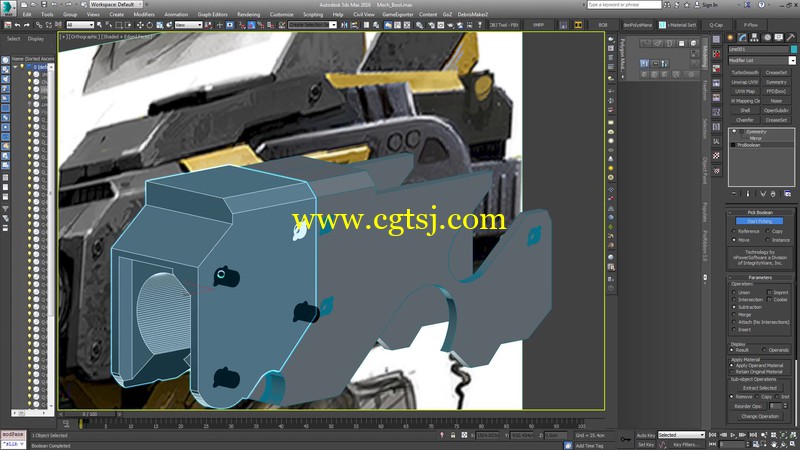Viewport: 800px width, 450px height.
Task: Click the favorites star icon in title bar
Action: (687, 5)
